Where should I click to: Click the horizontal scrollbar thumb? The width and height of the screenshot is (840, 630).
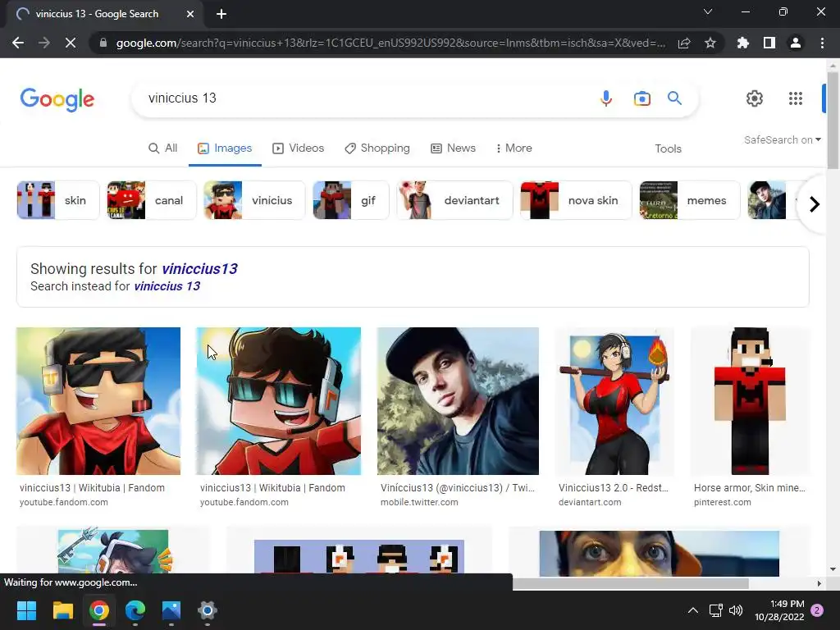pyautogui.click(x=631, y=583)
